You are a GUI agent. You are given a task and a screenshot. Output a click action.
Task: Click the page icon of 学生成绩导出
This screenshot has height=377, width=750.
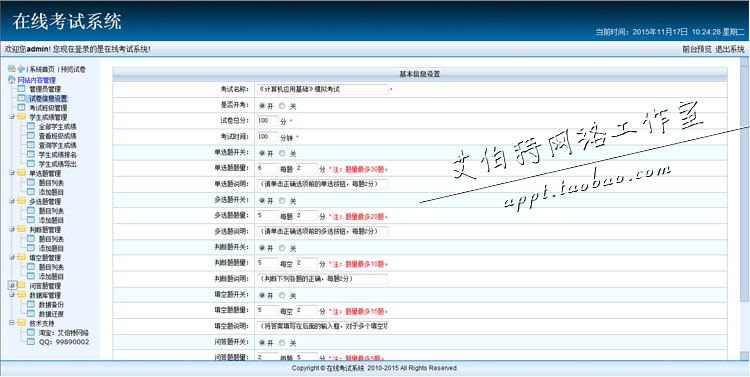pos(31,164)
